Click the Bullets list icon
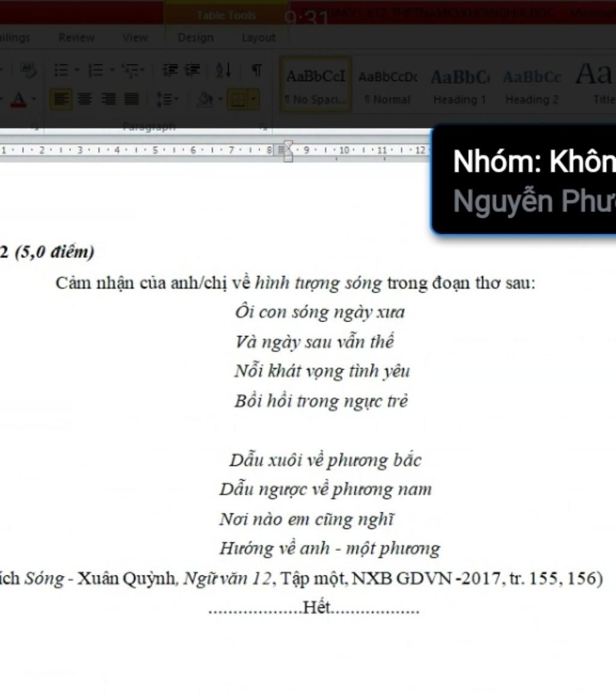This screenshot has width=616, height=697. pos(61,70)
